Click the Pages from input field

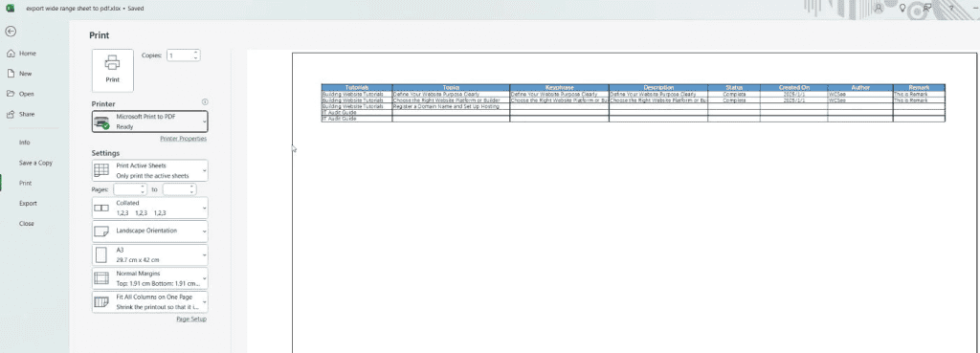point(130,188)
